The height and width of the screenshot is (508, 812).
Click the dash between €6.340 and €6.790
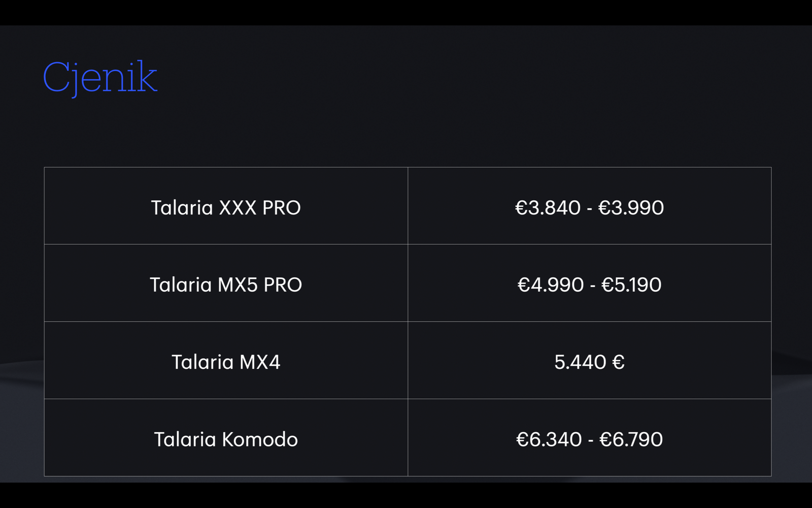coord(590,440)
